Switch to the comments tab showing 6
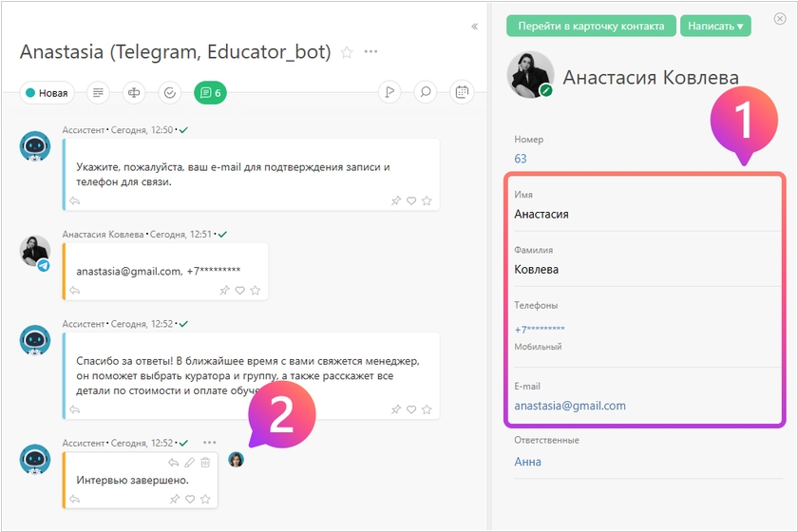Screen dimensions: 798x532 point(210,93)
